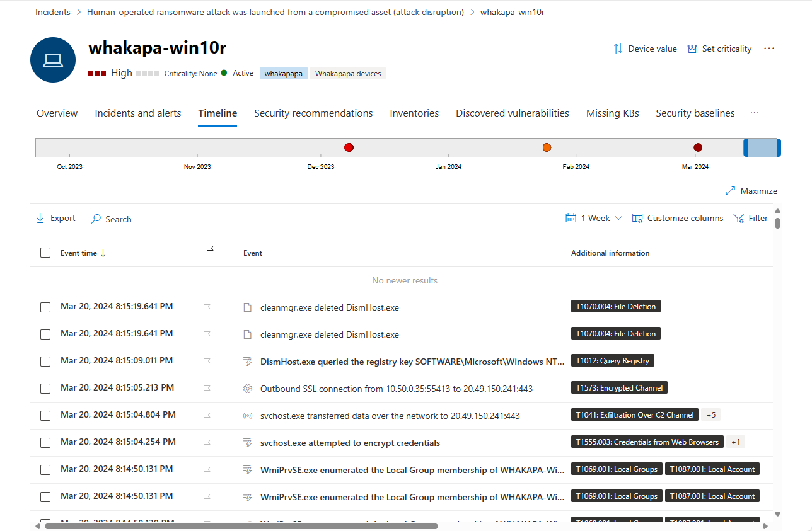Click the Filter funnel icon
The image size is (812, 531).
point(739,218)
